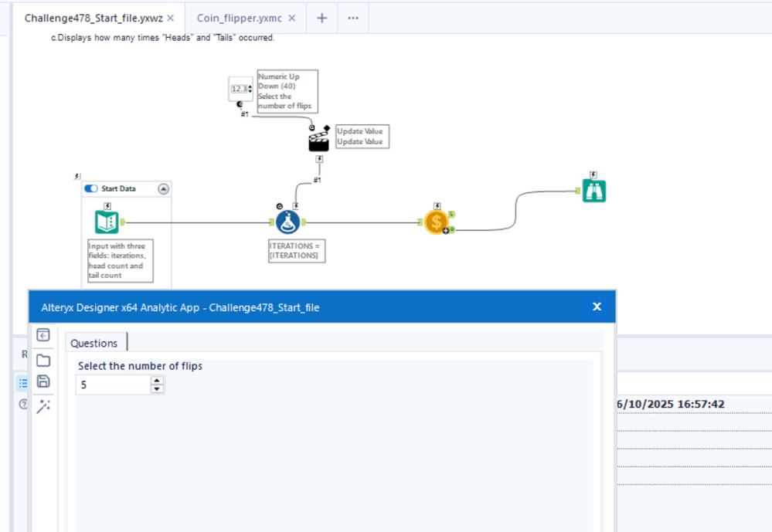Click the magic wand icon in the app dialog
772x532 pixels.
click(43, 406)
